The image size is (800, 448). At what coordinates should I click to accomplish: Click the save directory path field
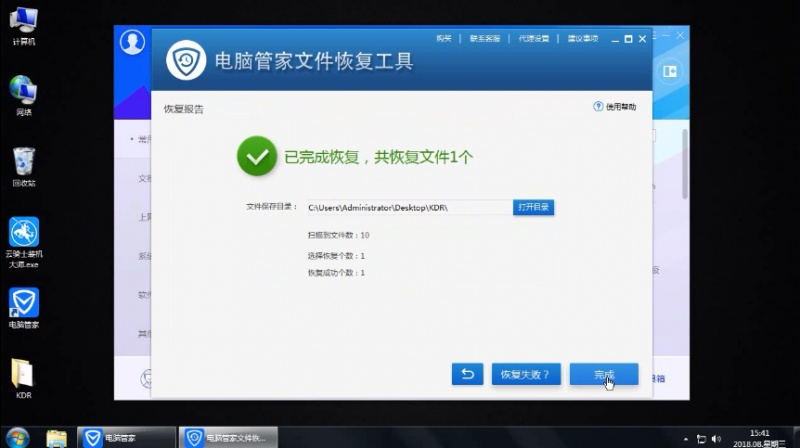point(410,208)
